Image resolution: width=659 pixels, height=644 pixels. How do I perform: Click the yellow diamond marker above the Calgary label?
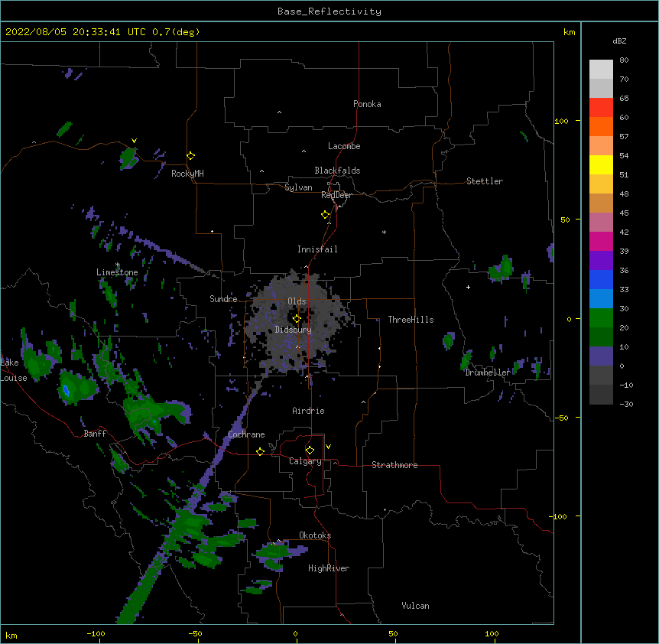(x=310, y=450)
